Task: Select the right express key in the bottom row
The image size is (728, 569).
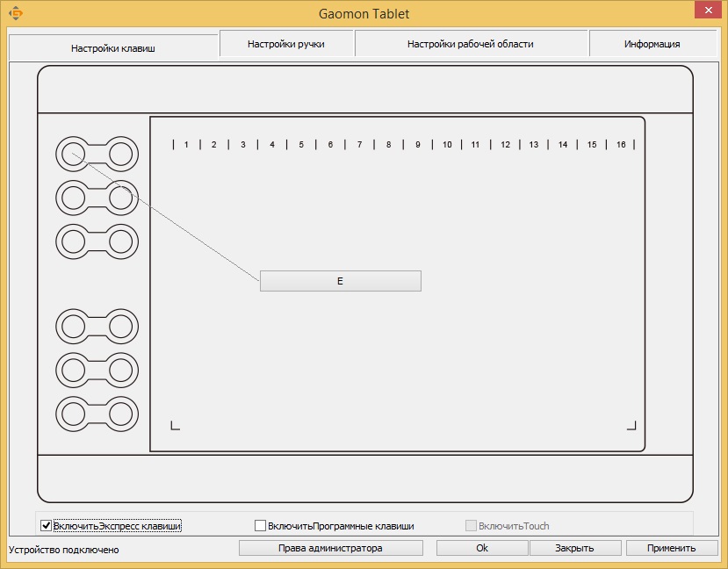Action: coord(120,414)
